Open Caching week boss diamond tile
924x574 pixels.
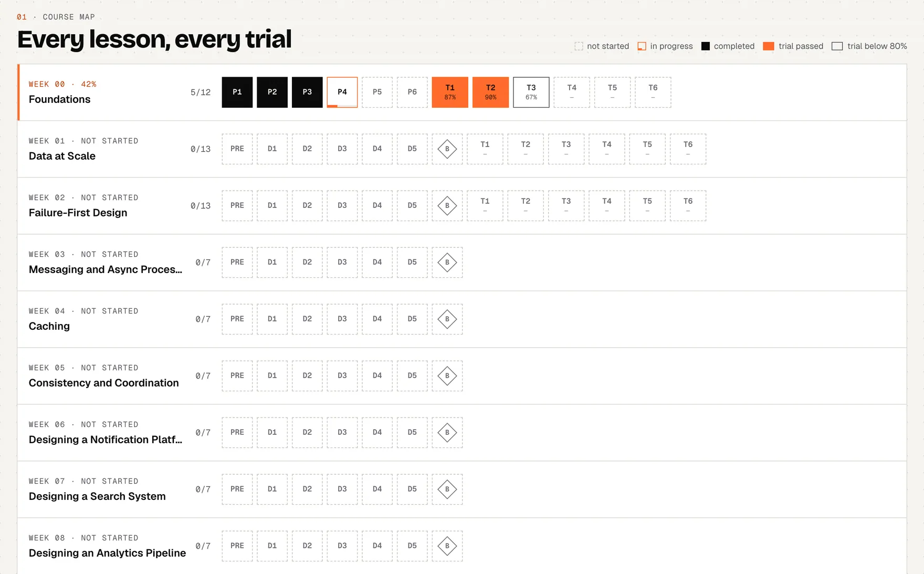click(447, 319)
